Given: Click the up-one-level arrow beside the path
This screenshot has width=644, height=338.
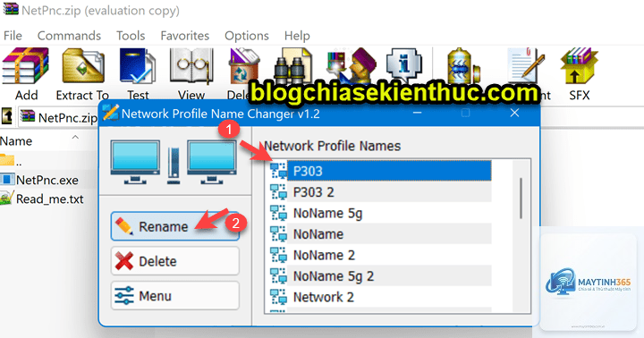Looking at the screenshot, I should point(7,116).
